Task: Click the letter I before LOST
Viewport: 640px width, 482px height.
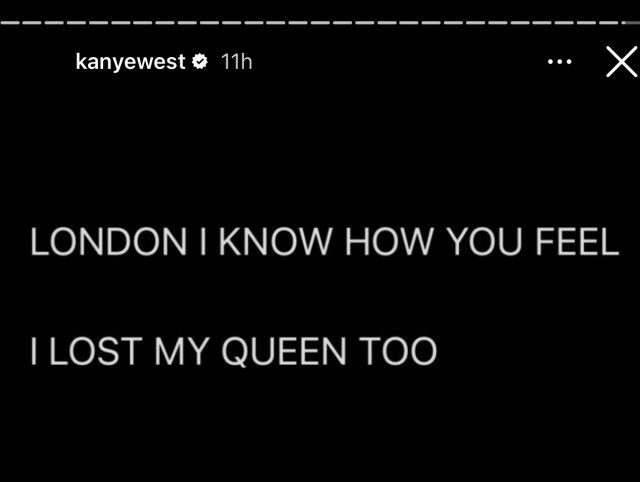Action: [x=34, y=351]
